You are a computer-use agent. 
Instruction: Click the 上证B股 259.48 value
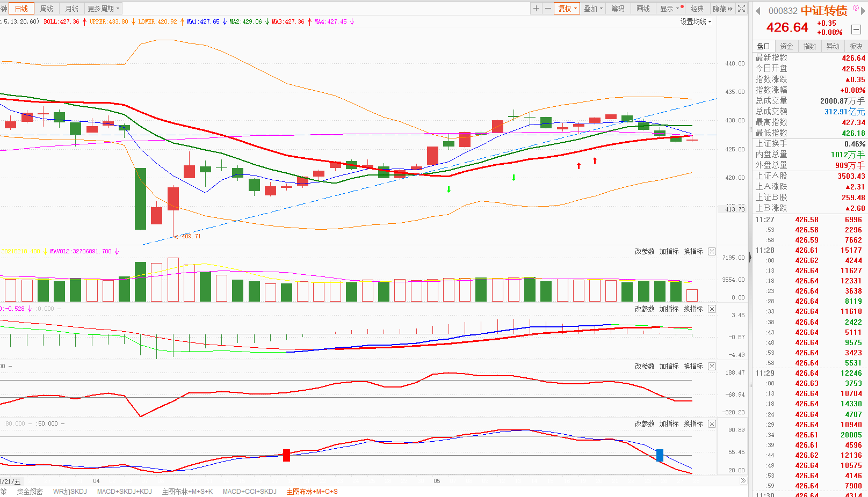[x=853, y=198]
